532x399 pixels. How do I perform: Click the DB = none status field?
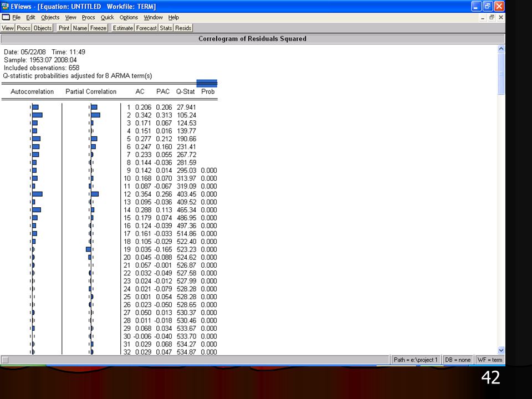458,360
